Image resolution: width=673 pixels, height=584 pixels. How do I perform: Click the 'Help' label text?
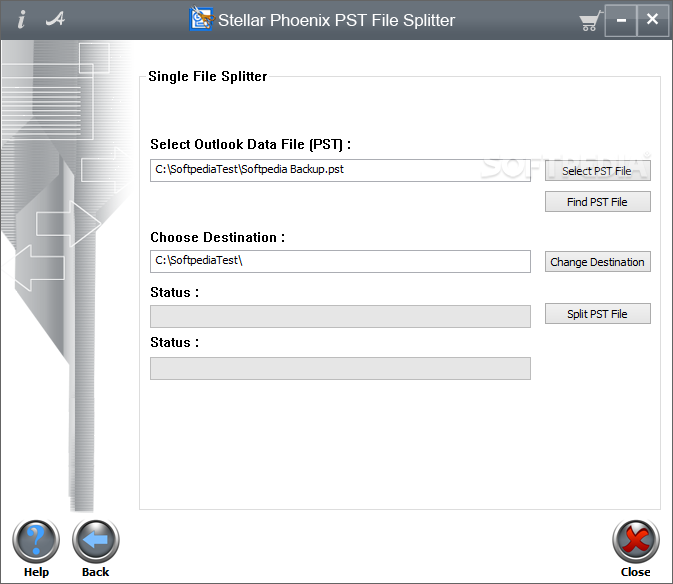36,572
